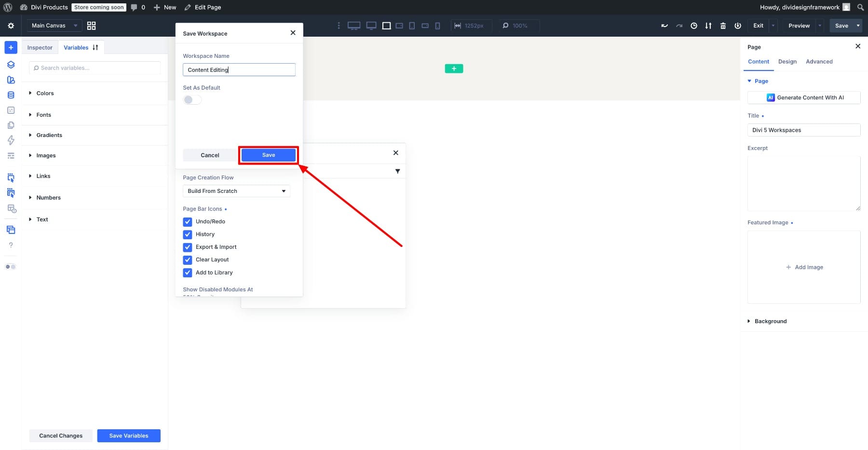868x450 pixels.
Task: Open the Exit dropdown arrow
Action: 773,26
